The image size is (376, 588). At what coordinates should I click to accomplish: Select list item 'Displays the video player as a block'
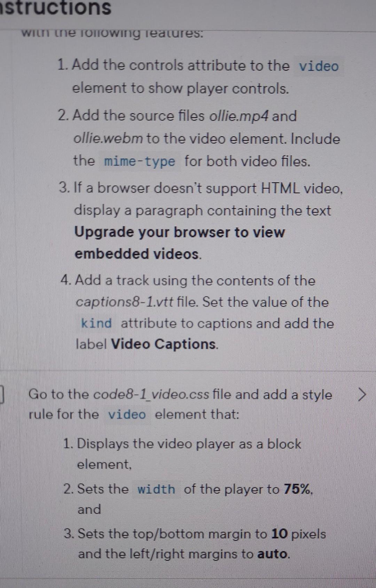[x=182, y=454]
